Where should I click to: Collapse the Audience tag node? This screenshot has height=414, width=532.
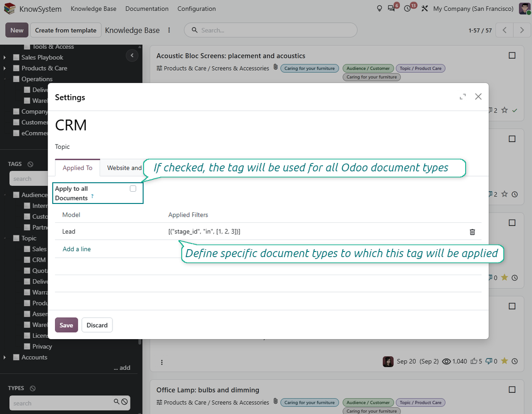5,195
